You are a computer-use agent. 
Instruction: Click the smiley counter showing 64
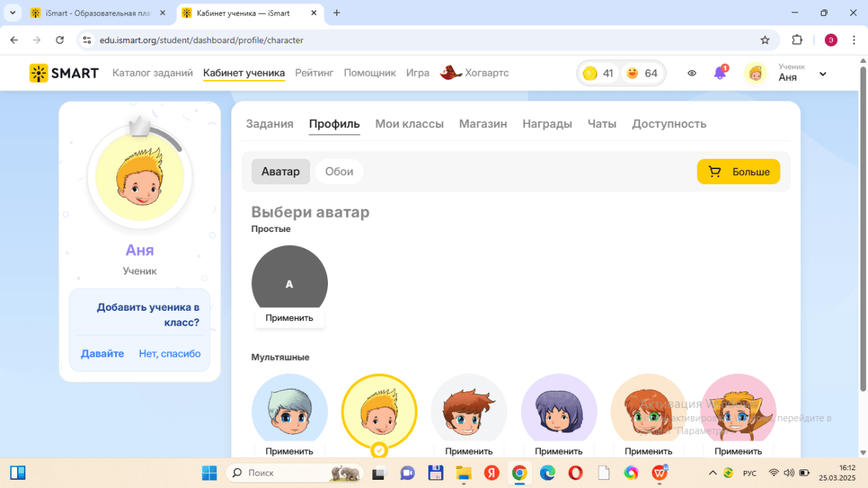[642, 73]
